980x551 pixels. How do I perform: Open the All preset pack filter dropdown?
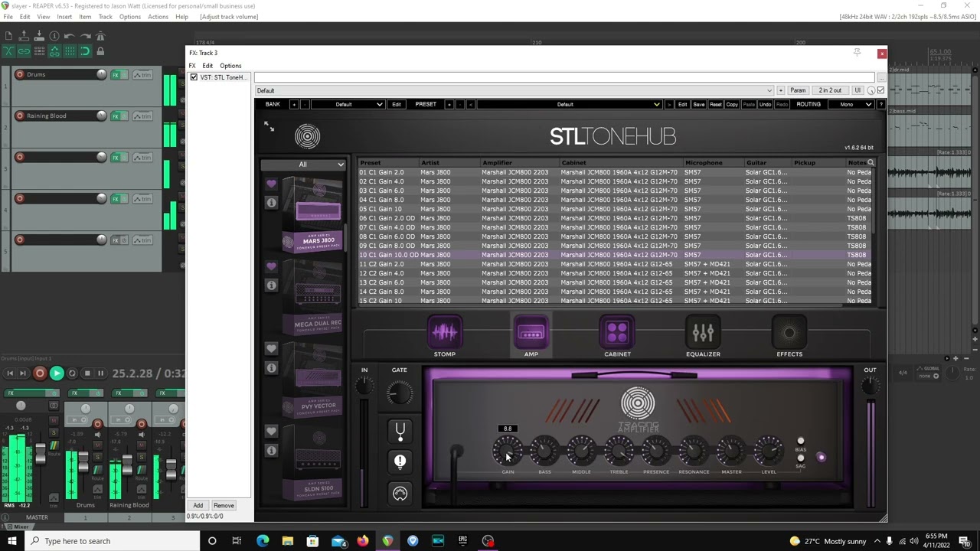point(303,165)
